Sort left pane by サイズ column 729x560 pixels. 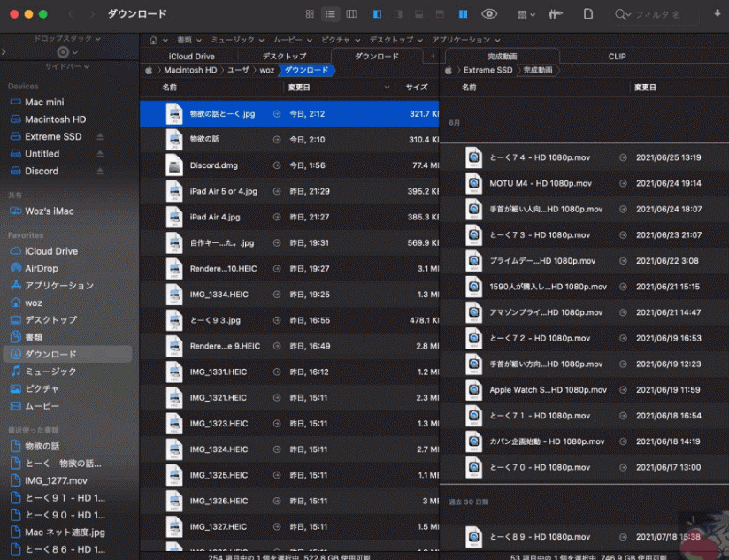[417, 88]
